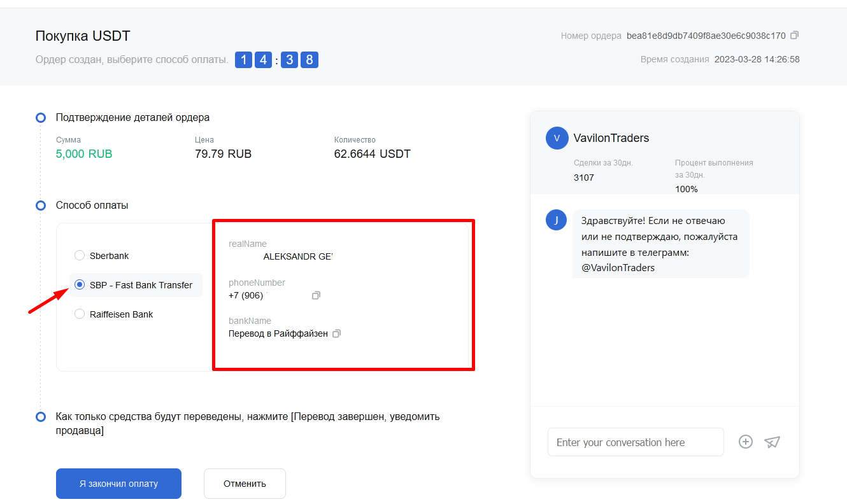
Task: Click the Отменить button
Action: [245, 484]
